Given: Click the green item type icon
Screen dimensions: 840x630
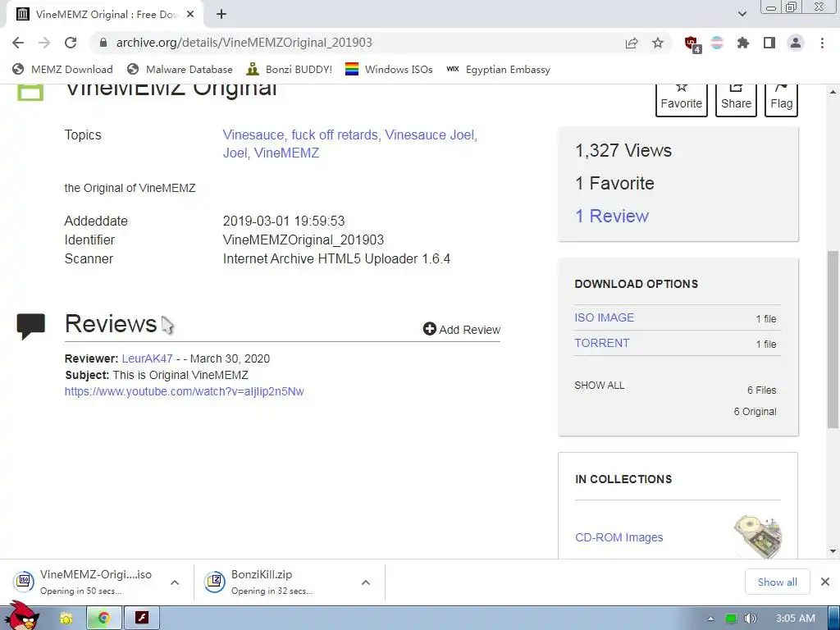Looking at the screenshot, I should (x=30, y=92).
